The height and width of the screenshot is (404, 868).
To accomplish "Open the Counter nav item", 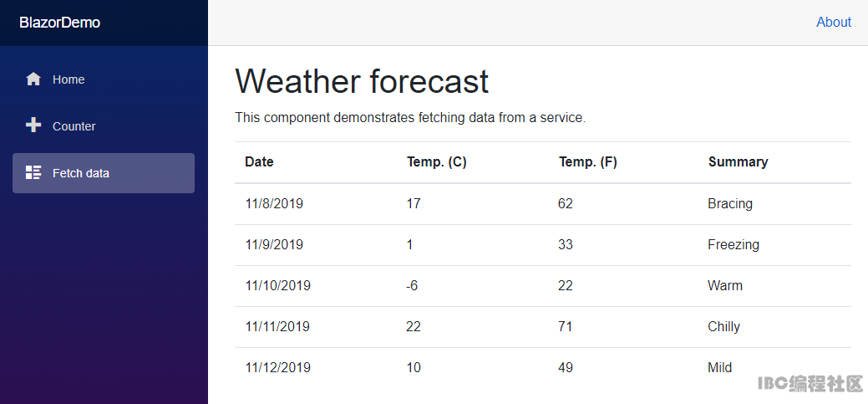I will (104, 125).
